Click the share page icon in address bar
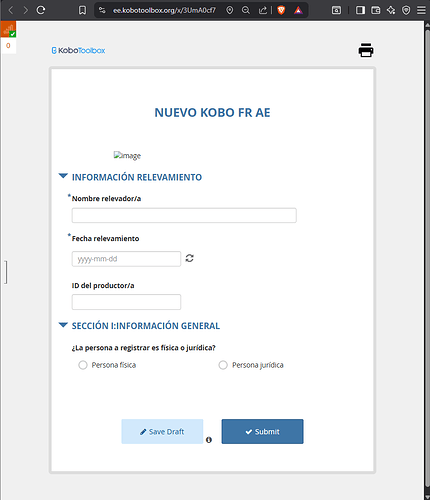The height and width of the screenshot is (500, 430). tap(263, 10)
